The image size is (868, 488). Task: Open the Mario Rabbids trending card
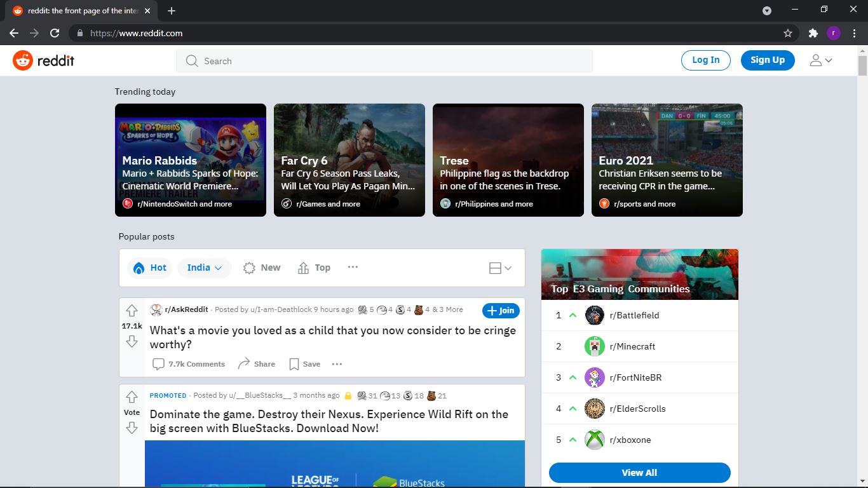(x=191, y=160)
